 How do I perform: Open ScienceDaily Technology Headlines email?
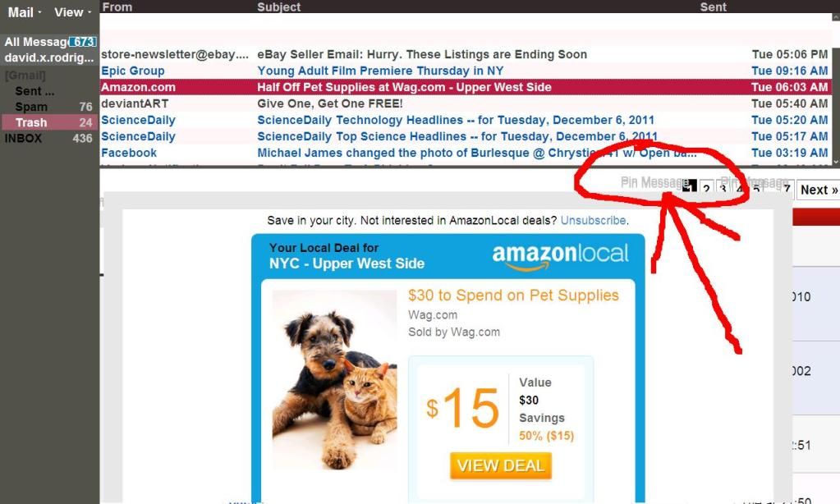pos(465,120)
